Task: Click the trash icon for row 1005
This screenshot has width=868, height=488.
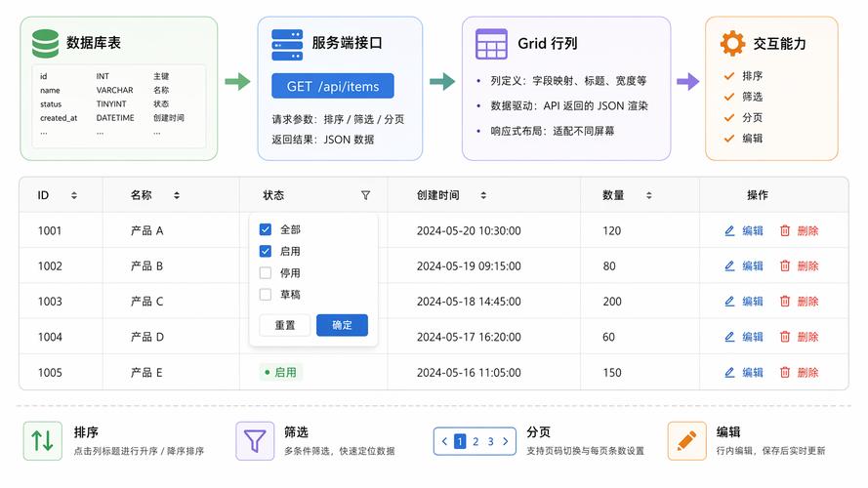Action: [x=784, y=373]
